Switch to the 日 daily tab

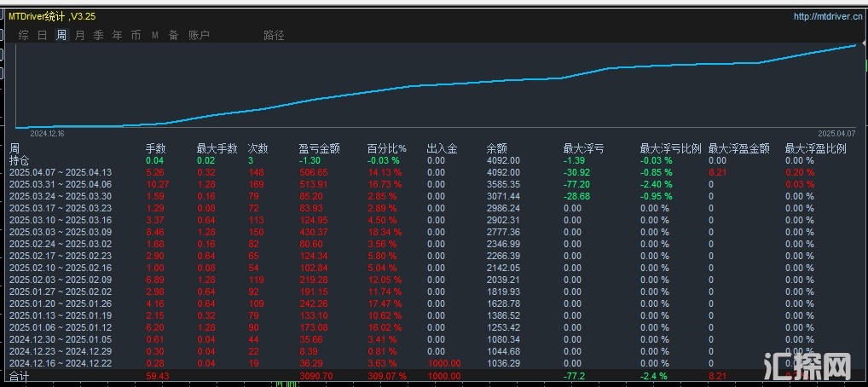(42, 36)
